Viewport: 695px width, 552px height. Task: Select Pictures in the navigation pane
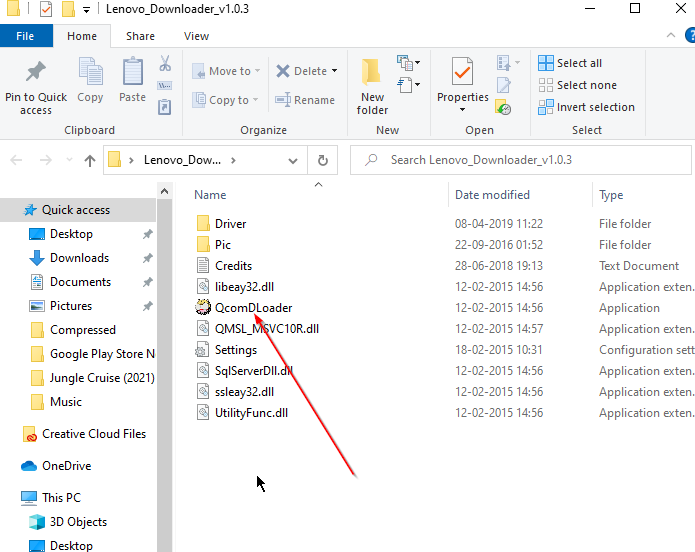pos(71,305)
